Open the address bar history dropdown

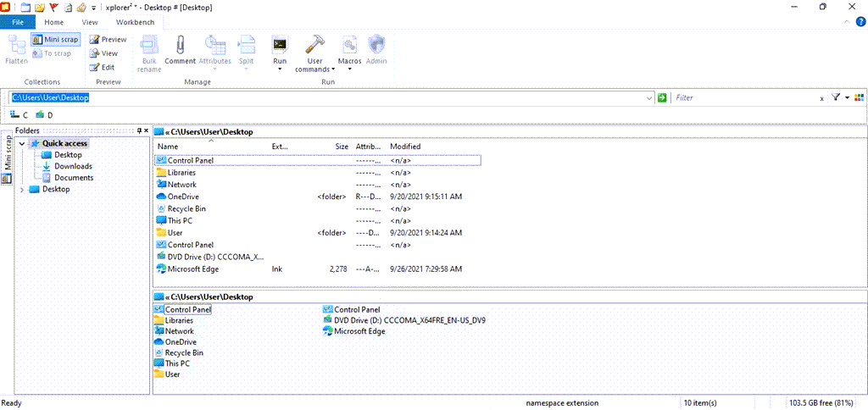648,97
